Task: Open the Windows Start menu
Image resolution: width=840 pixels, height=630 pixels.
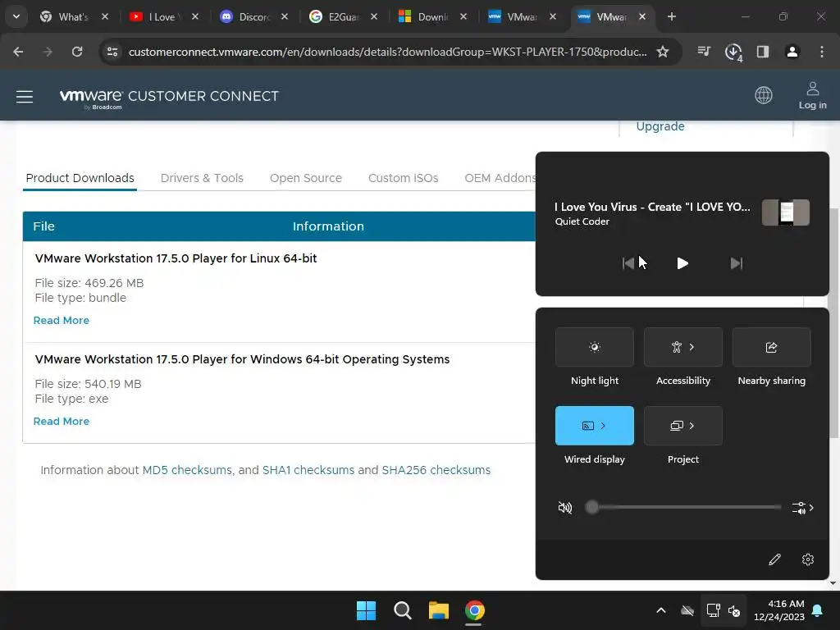Action: [367, 610]
